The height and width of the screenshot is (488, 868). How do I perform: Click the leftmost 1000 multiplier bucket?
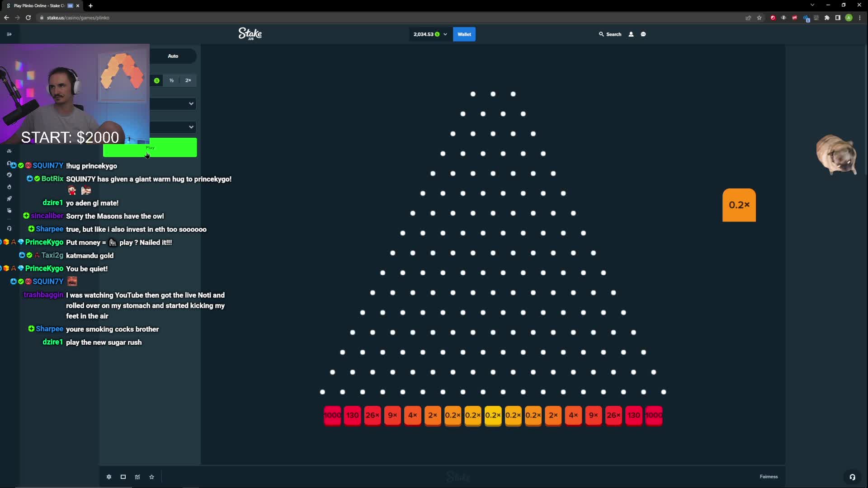(x=332, y=415)
